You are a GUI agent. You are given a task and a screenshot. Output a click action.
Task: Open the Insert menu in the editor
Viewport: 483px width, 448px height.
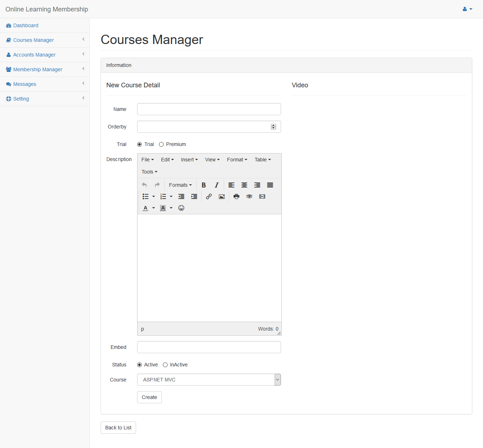pos(189,160)
